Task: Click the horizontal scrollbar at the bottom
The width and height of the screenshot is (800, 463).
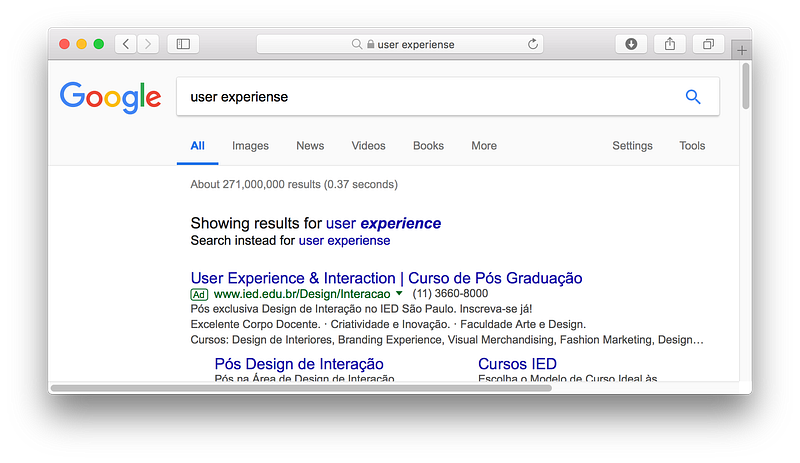Action: coord(301,388)
